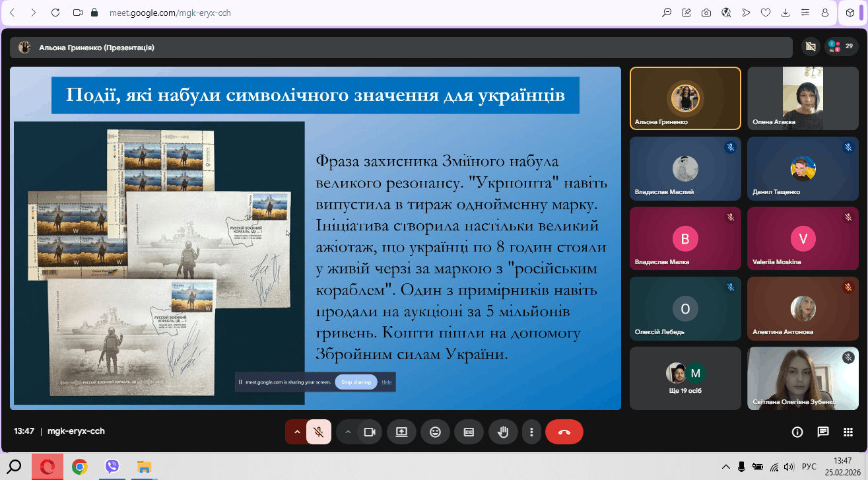Toggle the camera on or off

coord(370,432)
